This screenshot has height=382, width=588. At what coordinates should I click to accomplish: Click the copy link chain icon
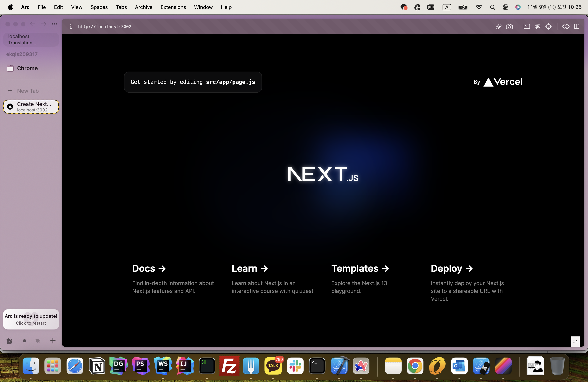click(498, 26)
